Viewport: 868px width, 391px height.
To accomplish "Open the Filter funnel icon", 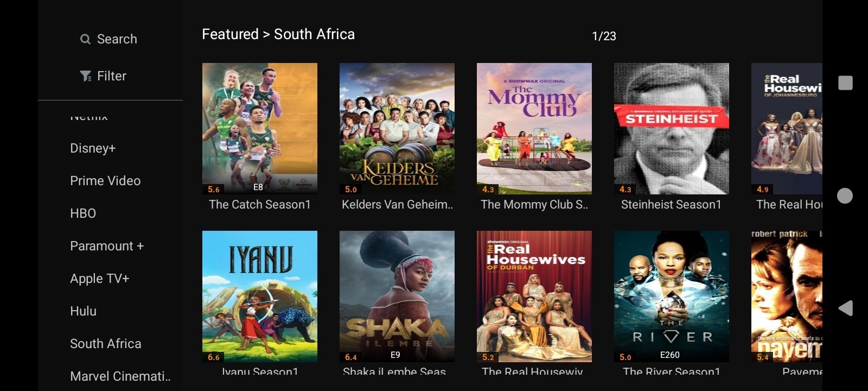I will 85,76.
